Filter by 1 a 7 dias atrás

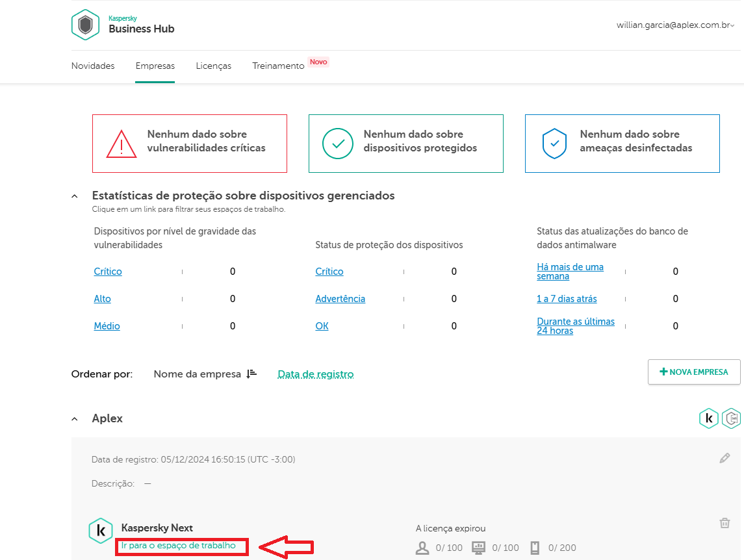(x=567, y=298)
